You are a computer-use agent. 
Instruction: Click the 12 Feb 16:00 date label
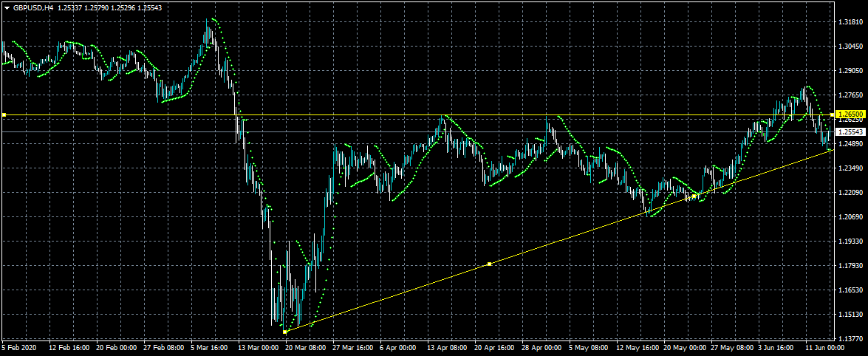(x=69, y=349)
